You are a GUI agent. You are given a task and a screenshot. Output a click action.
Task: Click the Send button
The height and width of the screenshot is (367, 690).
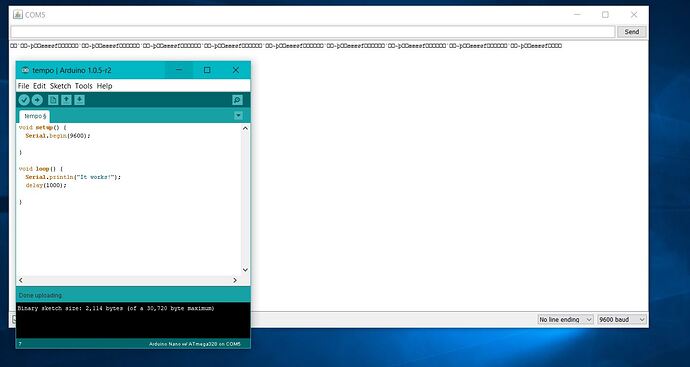(631, 32)
